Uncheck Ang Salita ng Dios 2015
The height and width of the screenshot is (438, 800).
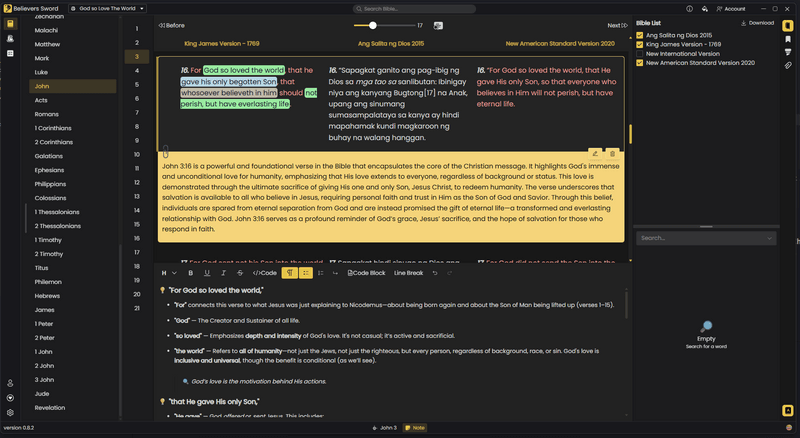pyautogui.click(x=639, y=35)
